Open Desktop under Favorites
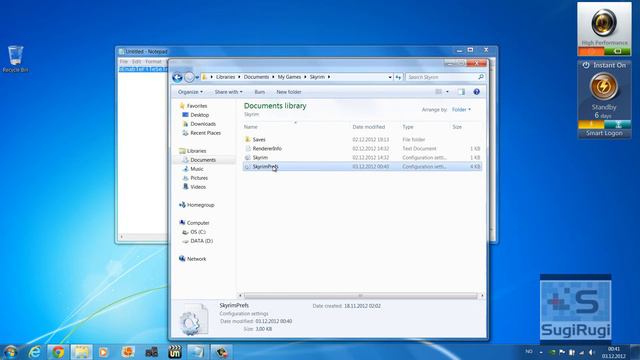The width and height of the screenshot is (640, 360). pos(200,115)
